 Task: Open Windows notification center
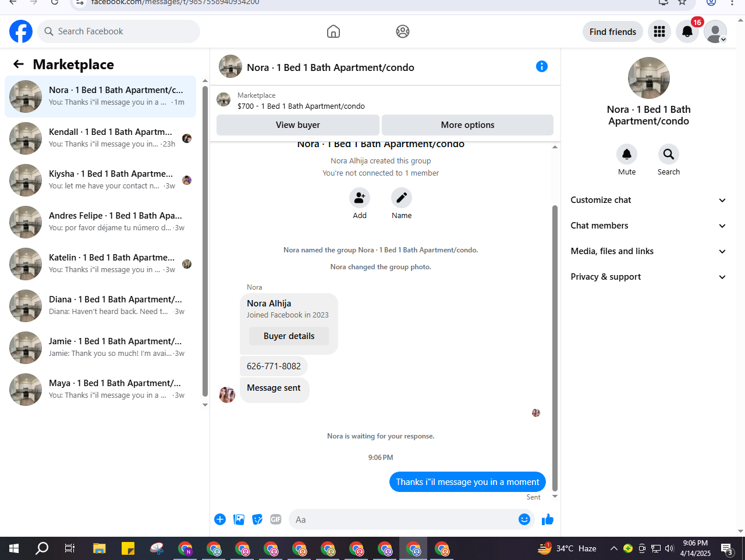(x=726, y=548)
